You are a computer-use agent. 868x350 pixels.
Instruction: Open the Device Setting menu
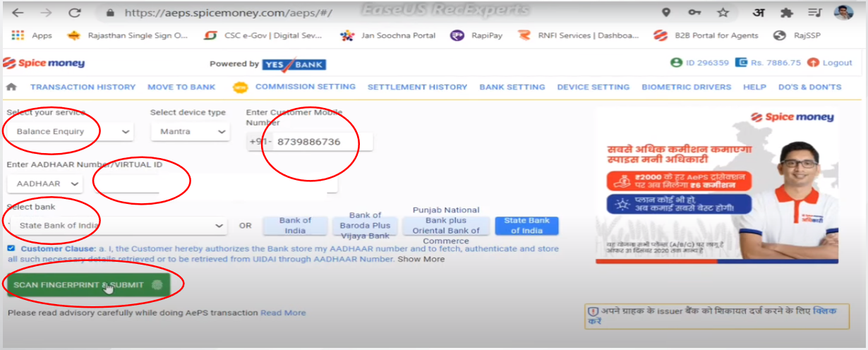593,87
